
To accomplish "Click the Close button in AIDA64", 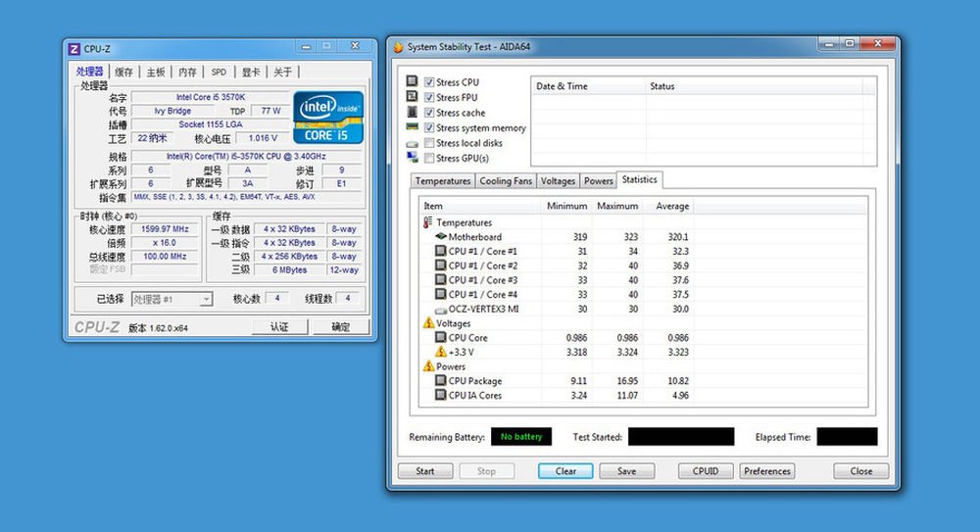I will pyautogui.click(x=861, y=470).
